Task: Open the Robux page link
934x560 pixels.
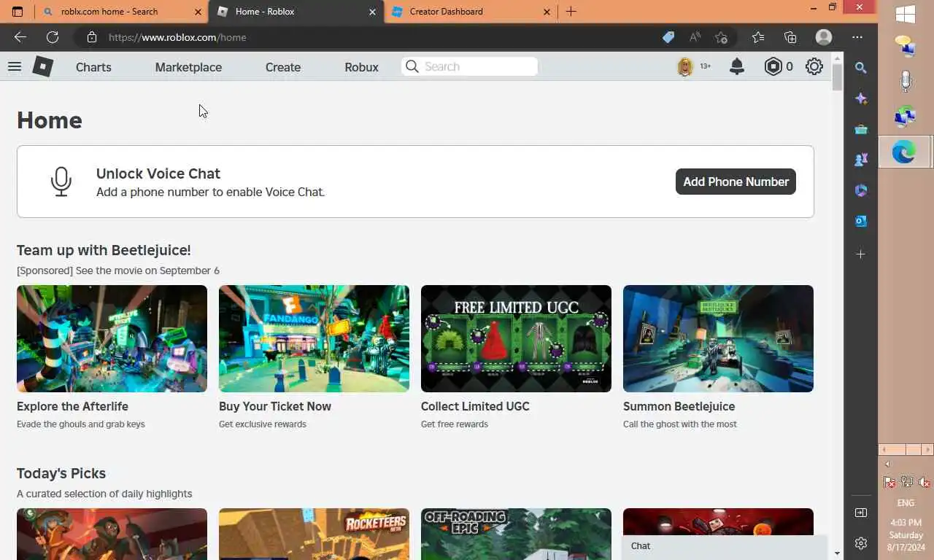Action: coord(361,67)
